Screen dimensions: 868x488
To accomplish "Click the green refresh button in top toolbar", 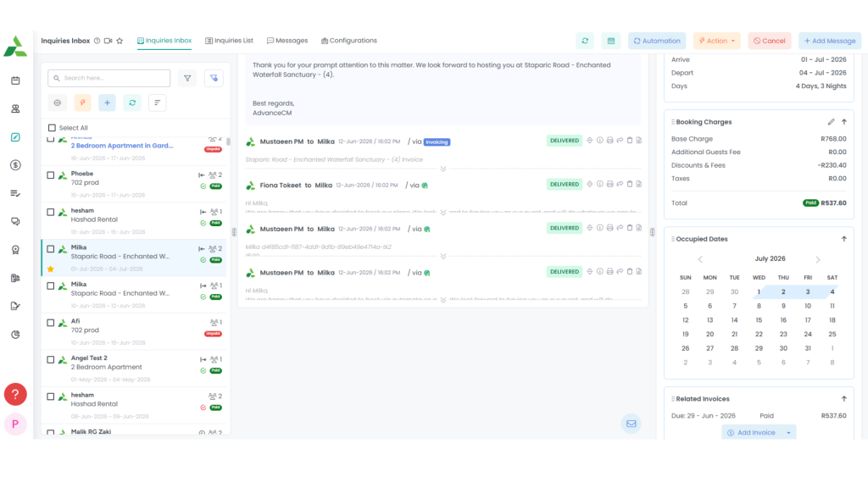I will tap(585, 41).
